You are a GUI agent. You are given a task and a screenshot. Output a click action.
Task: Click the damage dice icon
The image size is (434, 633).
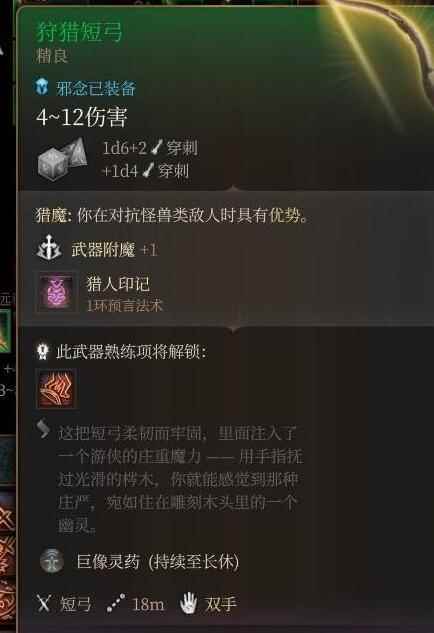tap(63, 158)
